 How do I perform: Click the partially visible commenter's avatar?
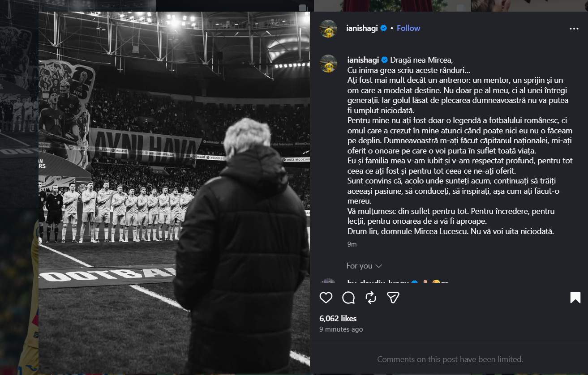328,281
